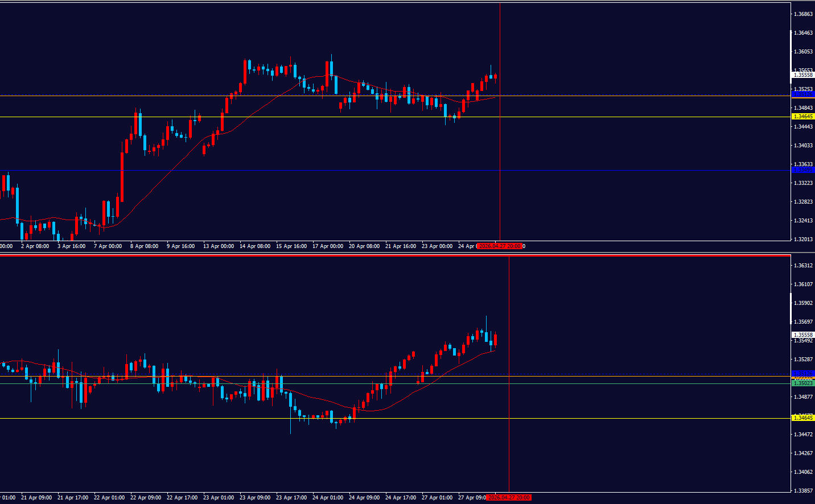
Task: Select the yellow 1.34645 price tag in the lower chart
Action: pos(803,418)
